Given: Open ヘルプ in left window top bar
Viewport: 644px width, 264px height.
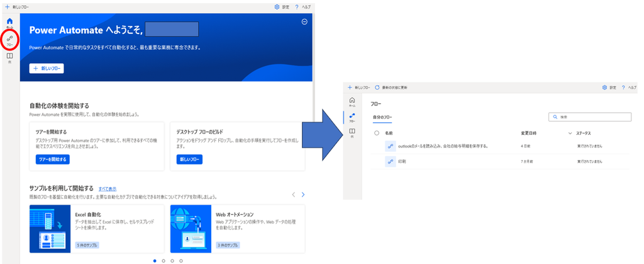Looking at the screenshot, I should 303,7.
